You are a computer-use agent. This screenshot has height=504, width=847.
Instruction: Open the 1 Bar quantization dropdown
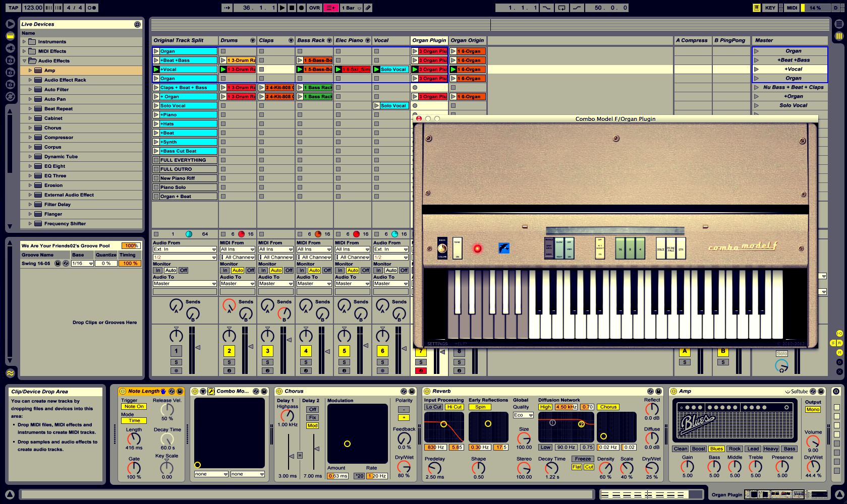[351, 8]
